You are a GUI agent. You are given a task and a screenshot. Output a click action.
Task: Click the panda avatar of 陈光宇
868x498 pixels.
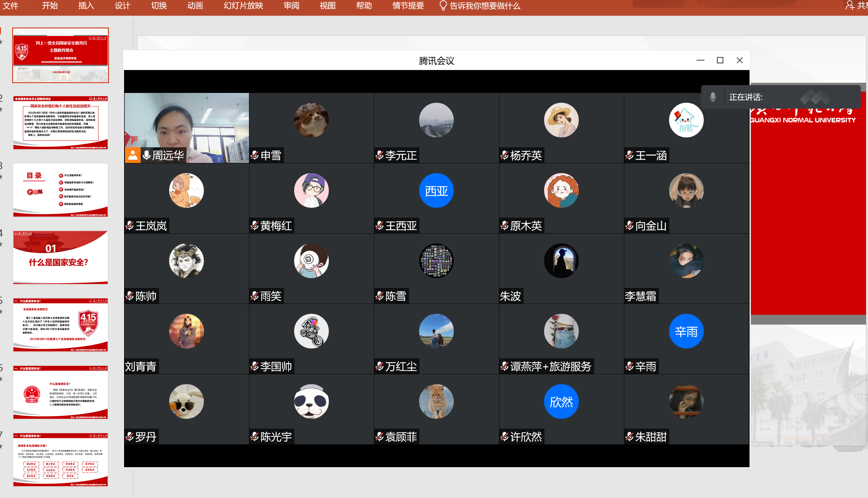pyautogui.click(x=311, y=401)
